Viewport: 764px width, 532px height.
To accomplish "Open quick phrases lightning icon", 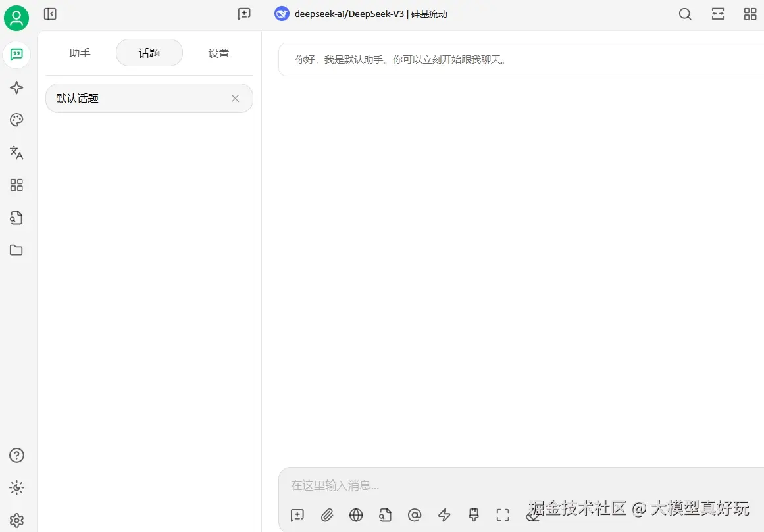I will [x=444, y=515].
